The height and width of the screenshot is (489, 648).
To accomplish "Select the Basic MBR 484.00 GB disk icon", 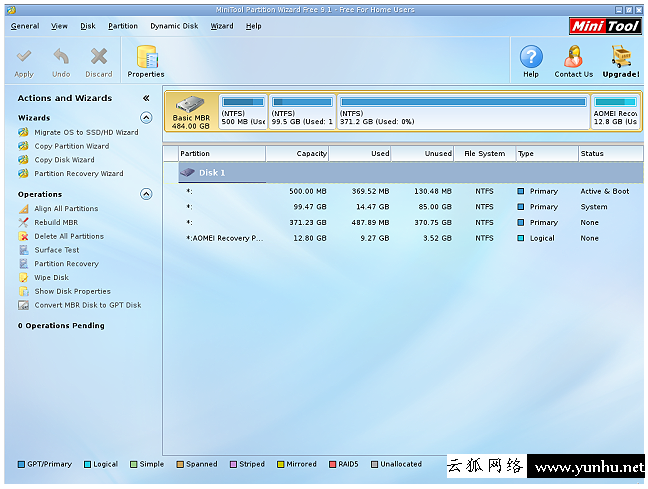I will (191, 104).
